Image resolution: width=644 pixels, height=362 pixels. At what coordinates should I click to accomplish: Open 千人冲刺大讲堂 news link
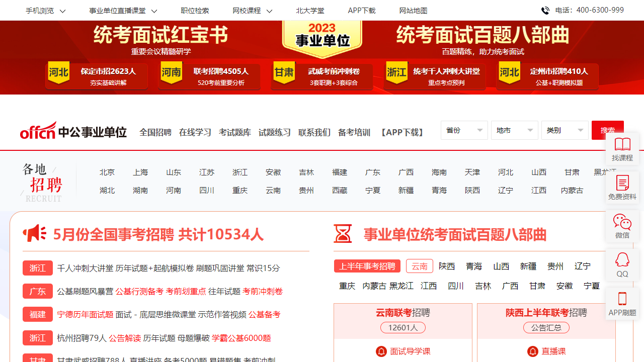(86, 268)
